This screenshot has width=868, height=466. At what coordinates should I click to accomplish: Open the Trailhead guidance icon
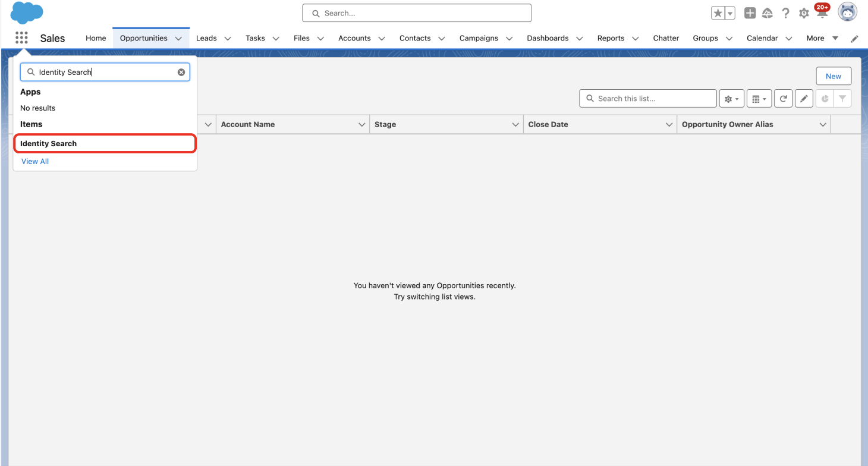[768, 13]
